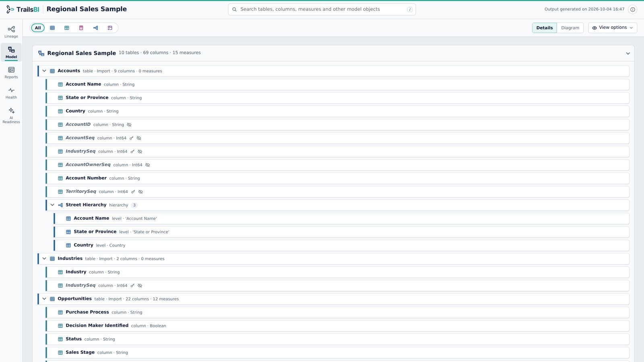Click the info icon beside output timestamp

click(633, 9)
